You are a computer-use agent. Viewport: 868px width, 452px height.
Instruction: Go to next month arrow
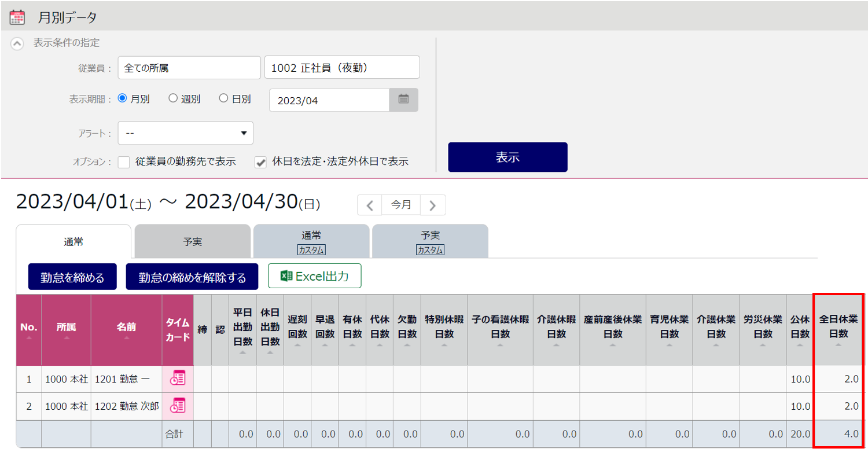[432, 205]
